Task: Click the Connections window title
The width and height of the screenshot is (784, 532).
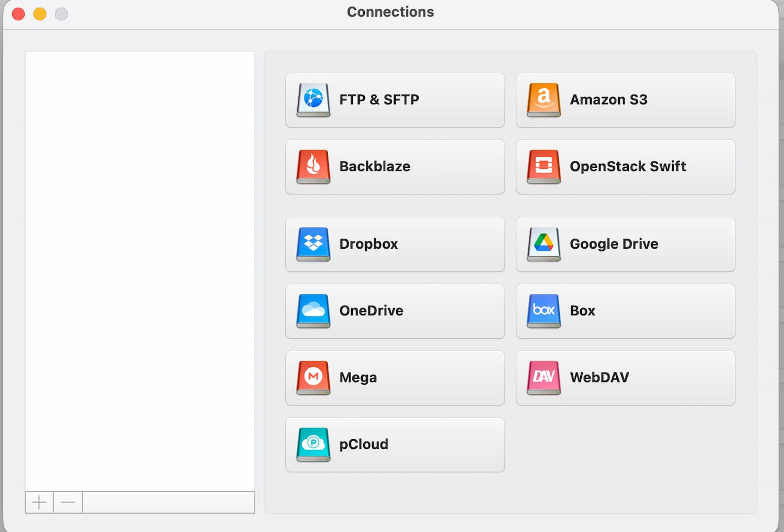Action: (390, 12)
